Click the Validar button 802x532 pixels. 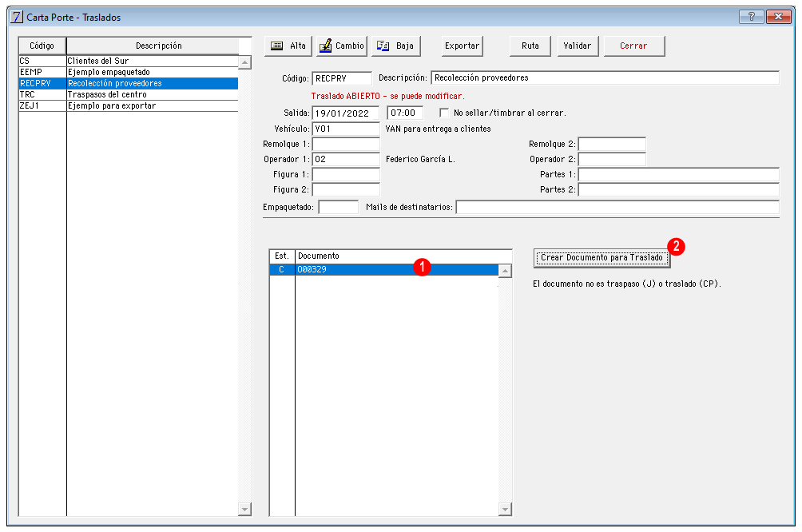[x=578, y=46]
